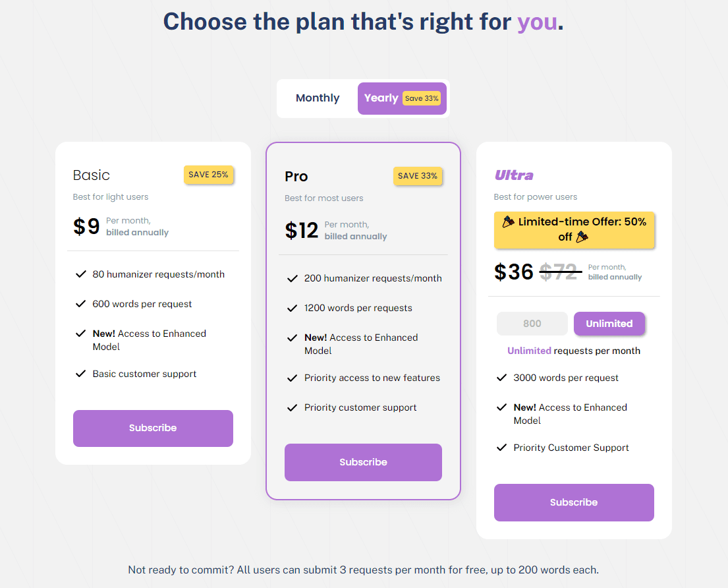Select the 800 requests option
Viewport: 728px width, 588px height.
(532, 324)
